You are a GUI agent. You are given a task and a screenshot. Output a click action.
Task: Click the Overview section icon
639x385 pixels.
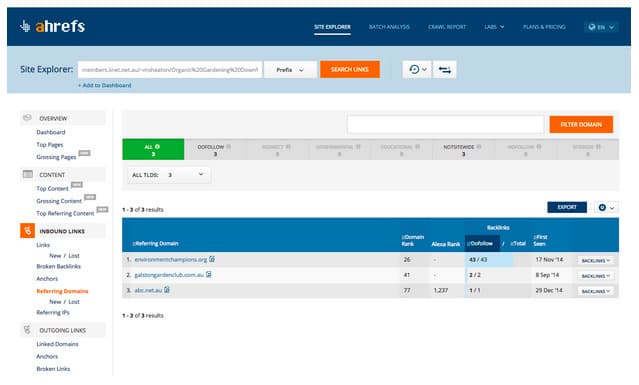point(27,118)
